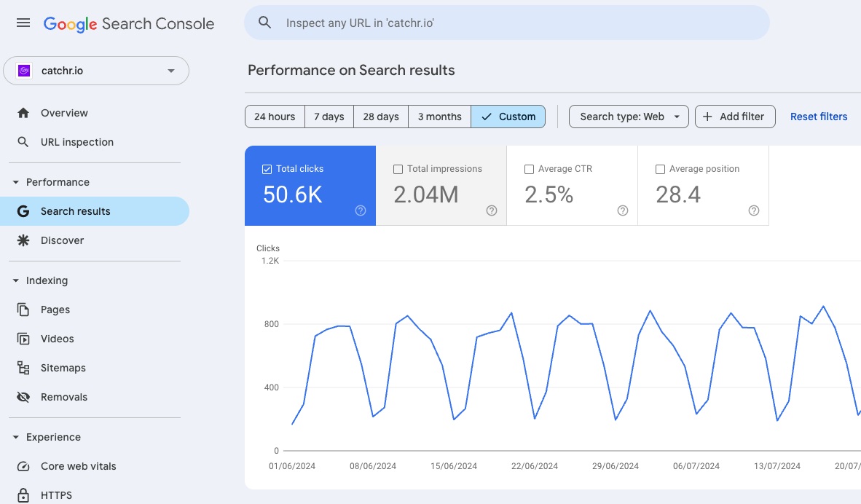Check the Average CTR checkbox
The height and width of the screenshot is (504, 861).
tap(530, 170)
